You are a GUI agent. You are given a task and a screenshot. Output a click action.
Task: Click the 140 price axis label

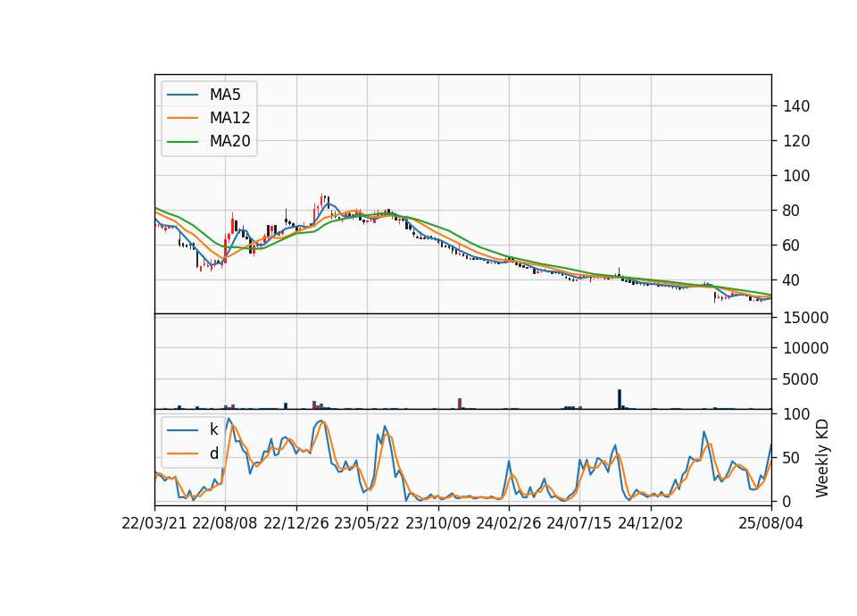pyautogui.click(x=796, y=106)
